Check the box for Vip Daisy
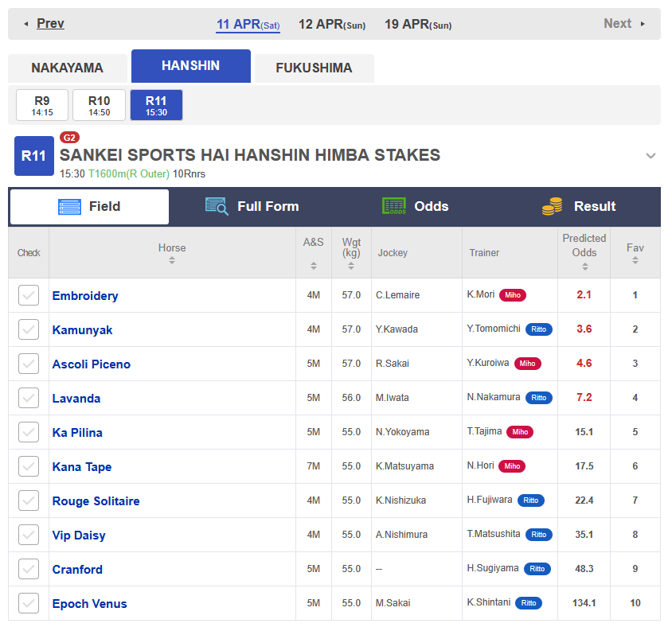This screenshot has height=627, width=672. (29, 535)
